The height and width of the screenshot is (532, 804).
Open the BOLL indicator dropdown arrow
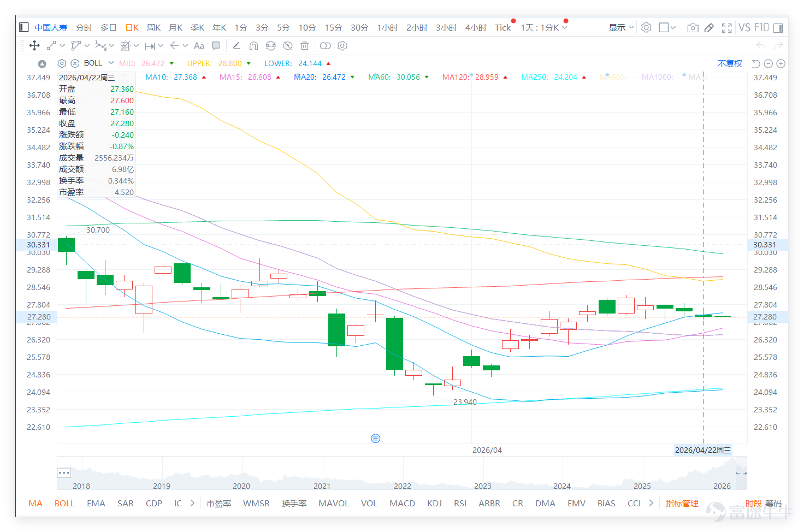pyautogui.click(x=111, y=63)
